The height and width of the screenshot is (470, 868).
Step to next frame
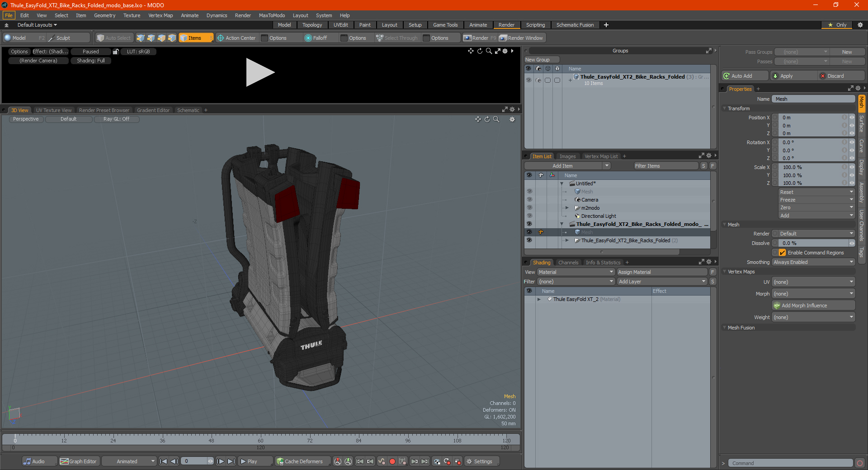(x=220, y=461)
